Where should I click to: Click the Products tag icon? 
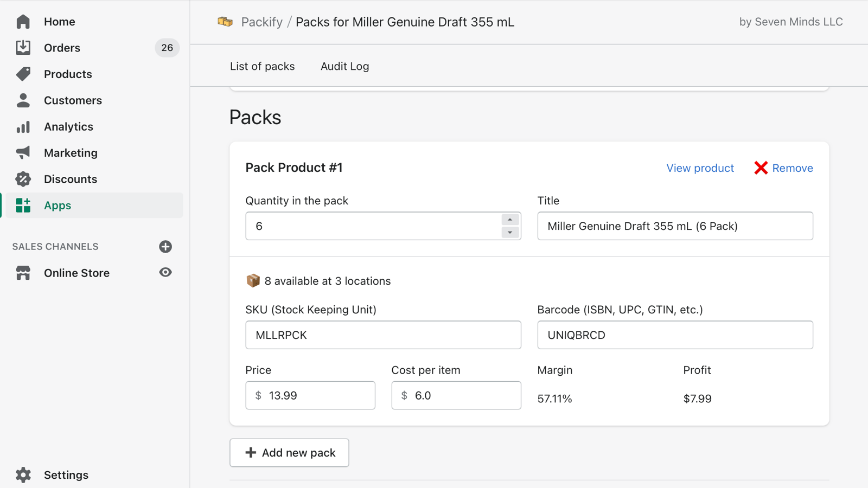point(23,74)
